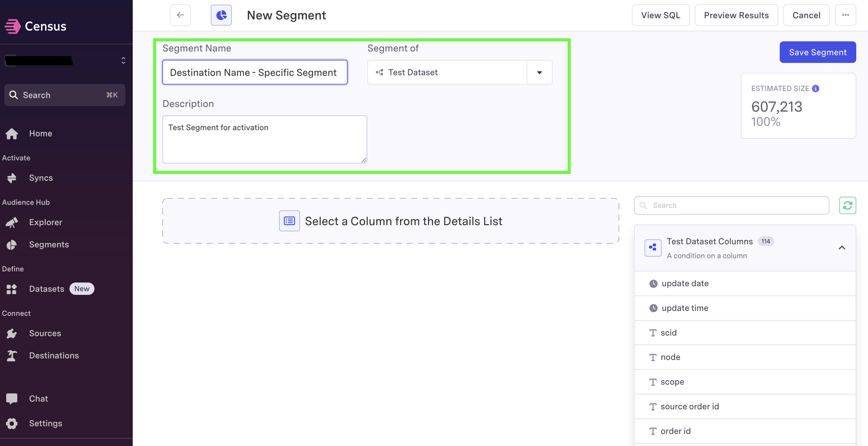Click the Estimated Size info icon
868x446 pixels.
point(815,89)
